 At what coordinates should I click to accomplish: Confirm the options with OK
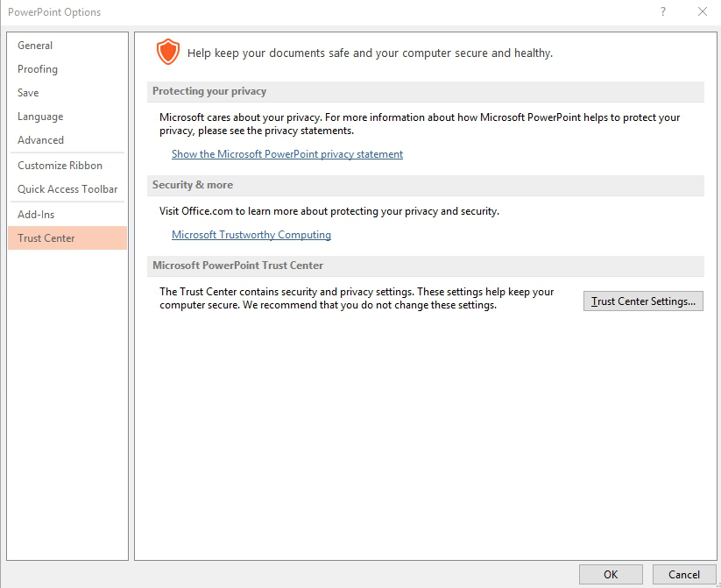point(611,575)
